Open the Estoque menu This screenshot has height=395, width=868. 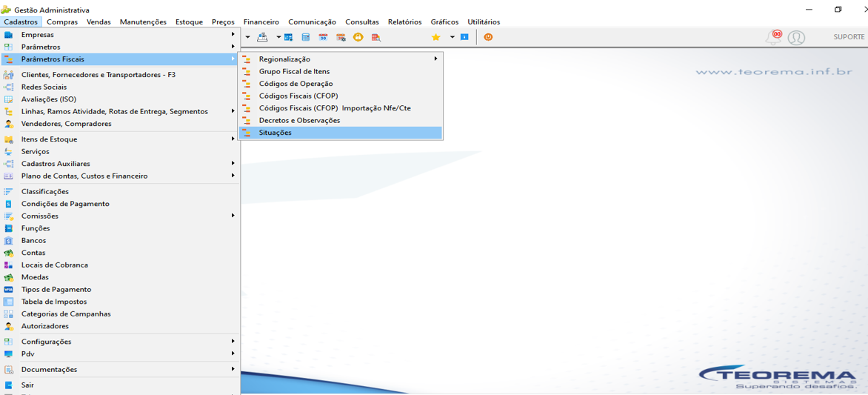189,22
